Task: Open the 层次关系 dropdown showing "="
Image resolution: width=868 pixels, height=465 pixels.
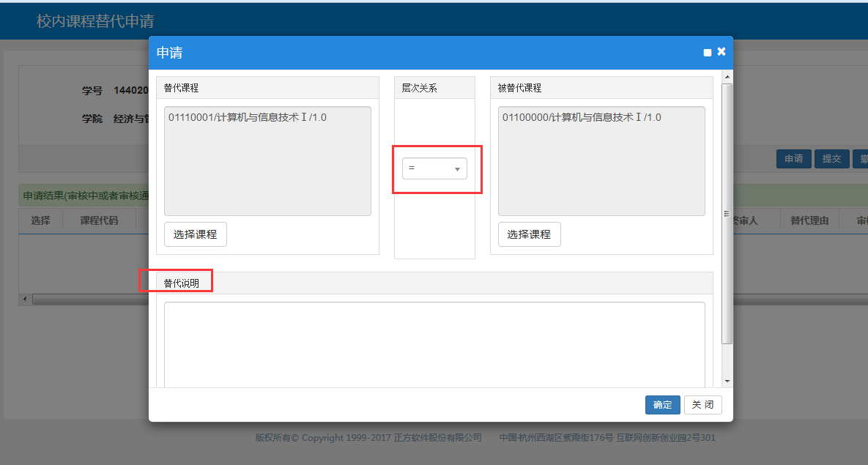Action: click(434, 168)
